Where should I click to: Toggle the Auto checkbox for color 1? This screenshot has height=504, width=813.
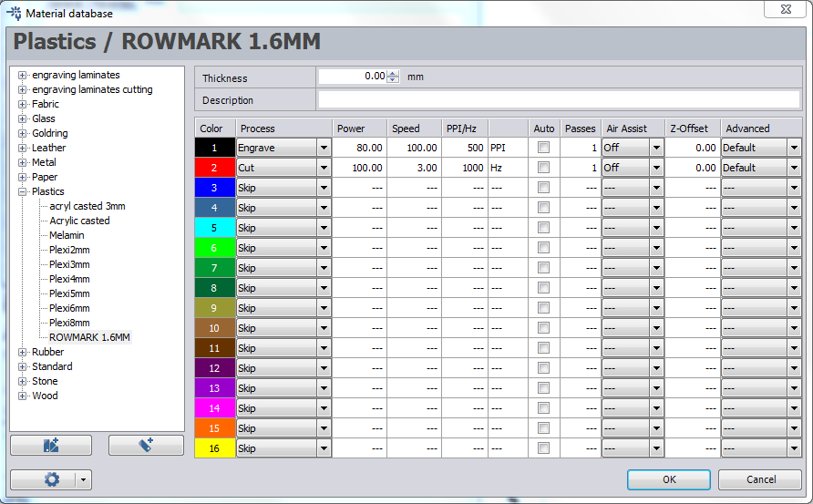tap(543, 148)
